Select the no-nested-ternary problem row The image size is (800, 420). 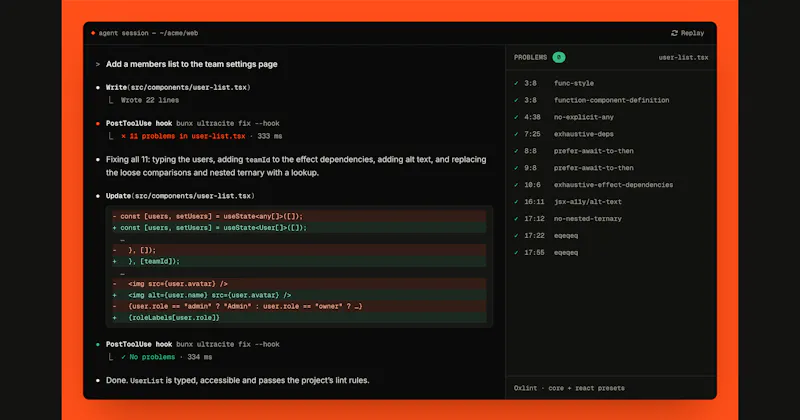point(611,218)
